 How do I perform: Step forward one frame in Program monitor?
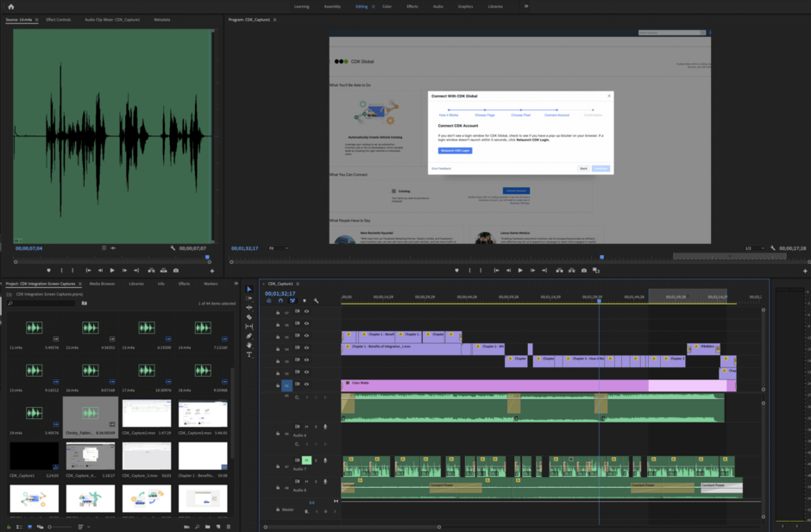532,271
